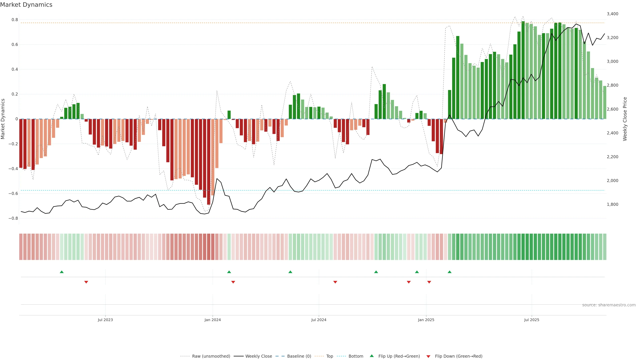This screenshot has height=362, width=644.
Task: Click the Jul 2023 x-axis label
Action: pos(105,320)
